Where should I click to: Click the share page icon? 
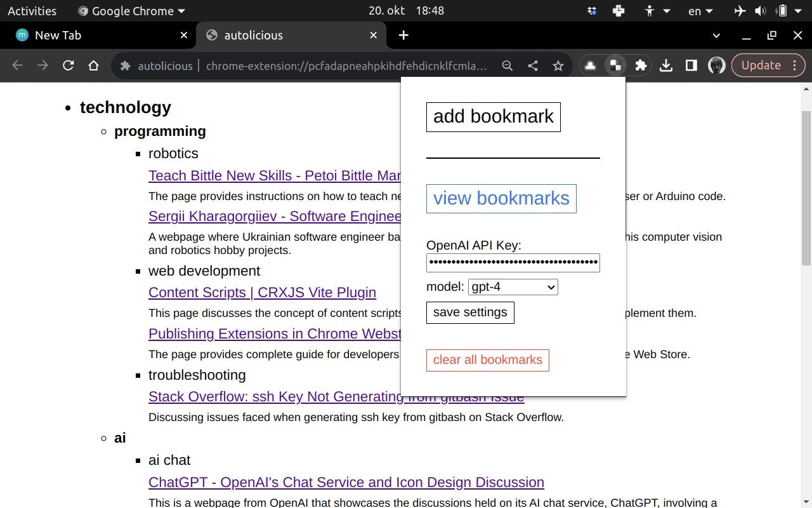pos(533,65)
